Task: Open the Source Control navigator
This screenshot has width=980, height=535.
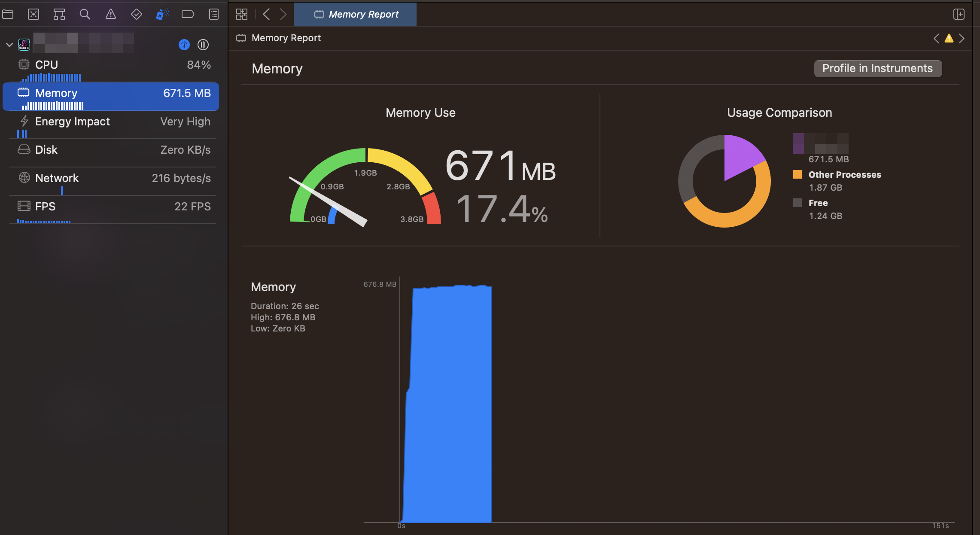Action: 33,14
